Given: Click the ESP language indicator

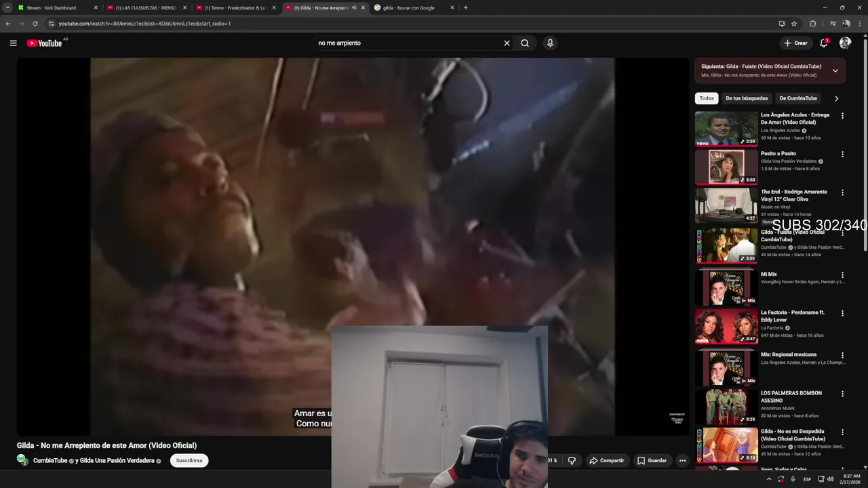Looking at the screenshot, I should pos(807,479).
